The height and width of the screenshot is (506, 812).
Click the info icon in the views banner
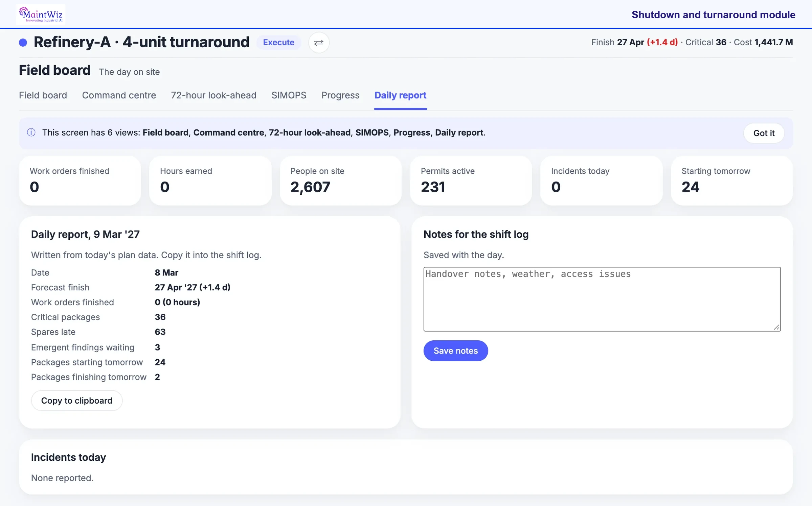tap(31, 132)
